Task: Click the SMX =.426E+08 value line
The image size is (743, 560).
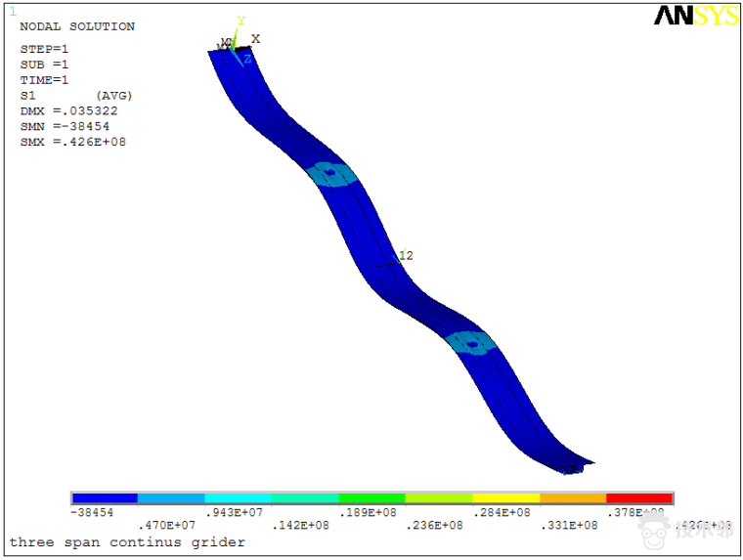Action: tap(72, 142)
